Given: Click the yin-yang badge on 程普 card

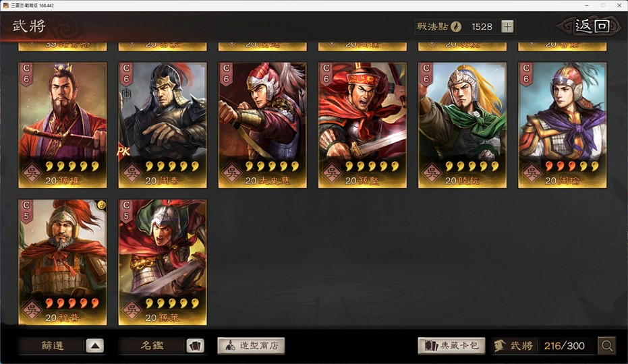Looking at the screenshot, I should tap(102, 205).
